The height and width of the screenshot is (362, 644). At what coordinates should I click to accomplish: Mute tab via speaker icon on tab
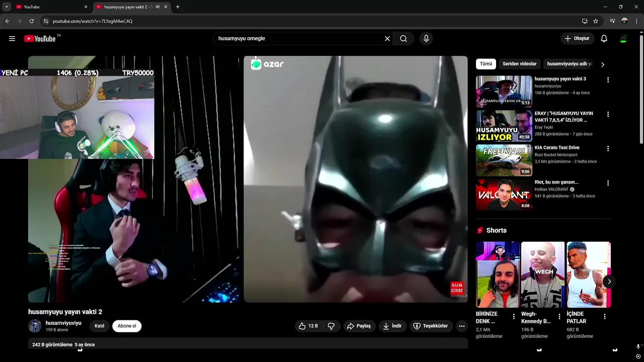[x=157, y=7]
